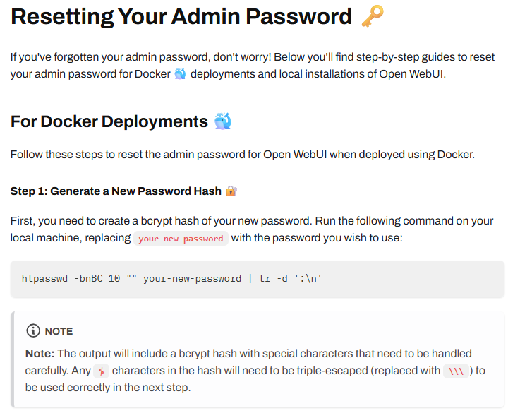Click the red inline "your-new-password" code in the paragraph
Screen dimensions: 532x418
181,239
